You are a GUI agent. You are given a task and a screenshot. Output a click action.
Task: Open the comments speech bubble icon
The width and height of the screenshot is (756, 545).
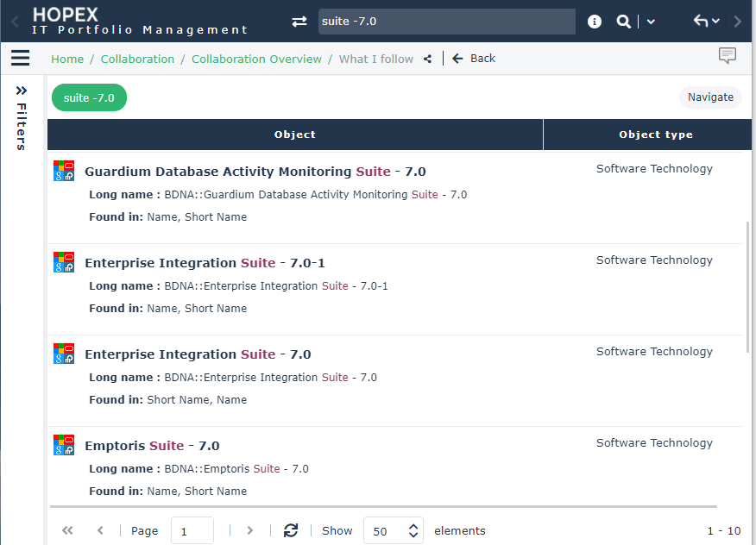point(728,57)
